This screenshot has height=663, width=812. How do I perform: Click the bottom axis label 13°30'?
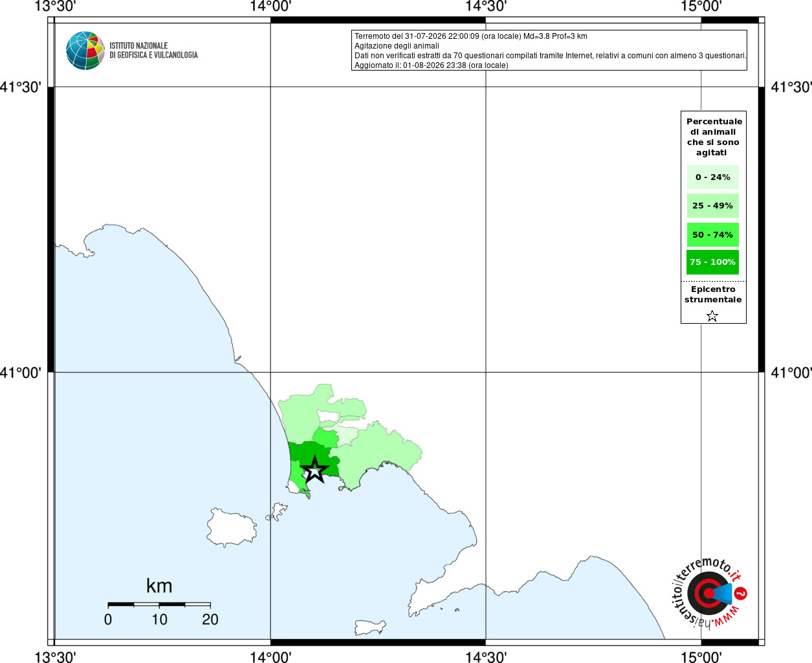pyautogui.click(x=55, y=657)
